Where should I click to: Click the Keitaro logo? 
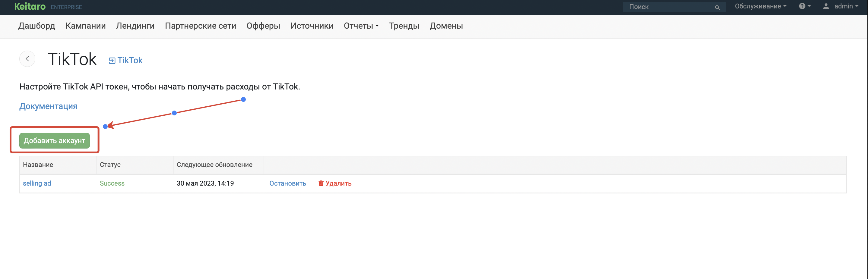click(30, 6)
